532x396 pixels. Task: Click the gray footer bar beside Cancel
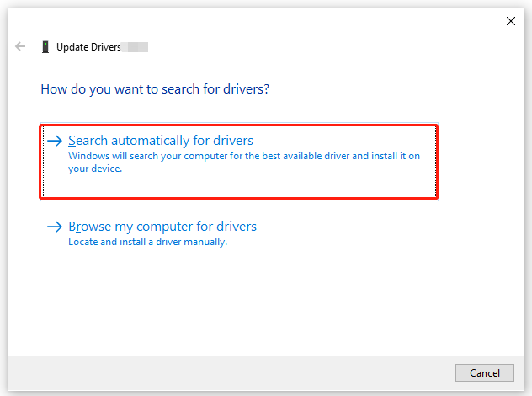[231, 373]
